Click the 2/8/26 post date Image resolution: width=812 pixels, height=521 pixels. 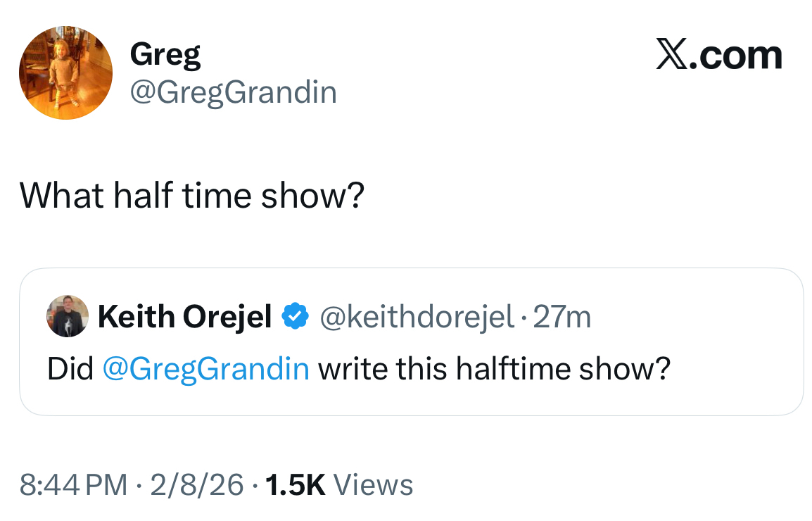[x=196, y=484]
